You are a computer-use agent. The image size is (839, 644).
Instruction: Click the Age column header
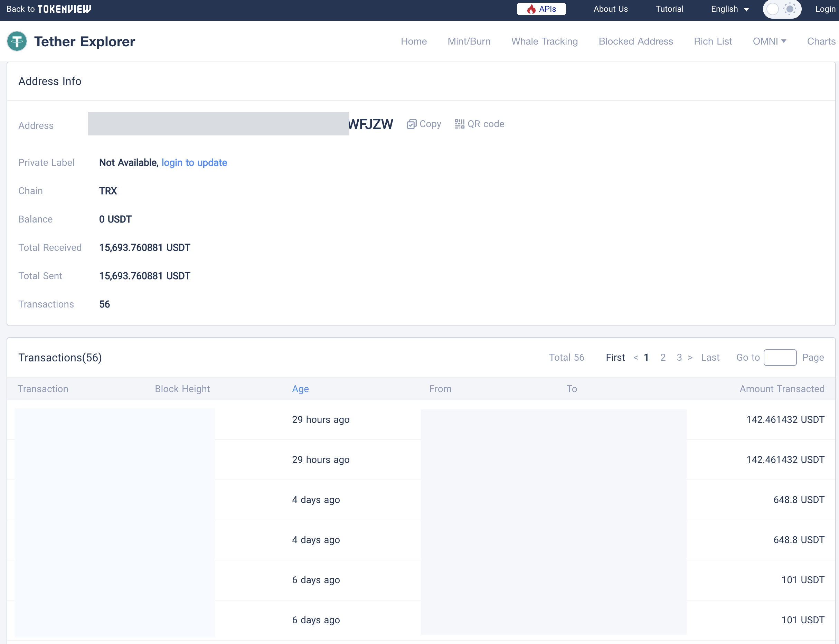(x=300, y=389)
